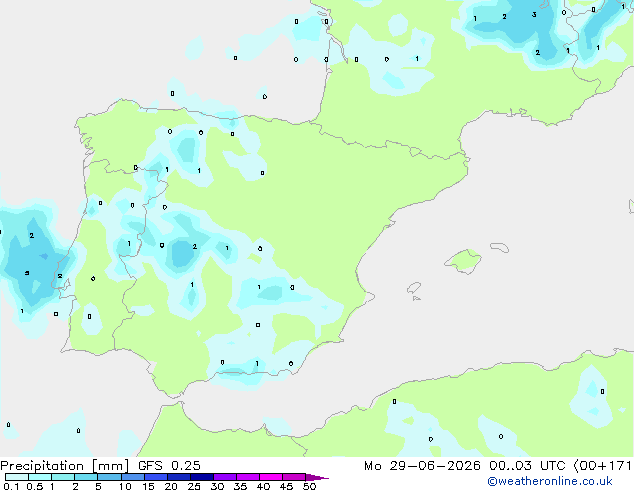Image resolution: width=634 pixels, height=490 pixels.
Task: Click the 5–10 mm legend color
Action: click(x=109, y=477)
